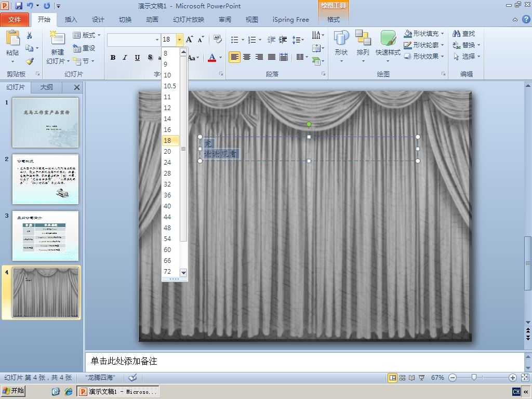The image size is (532, 399).
Task: Open Internet Explorer from the taskbar
Action: pyautogui.click(x=68, y=392)
